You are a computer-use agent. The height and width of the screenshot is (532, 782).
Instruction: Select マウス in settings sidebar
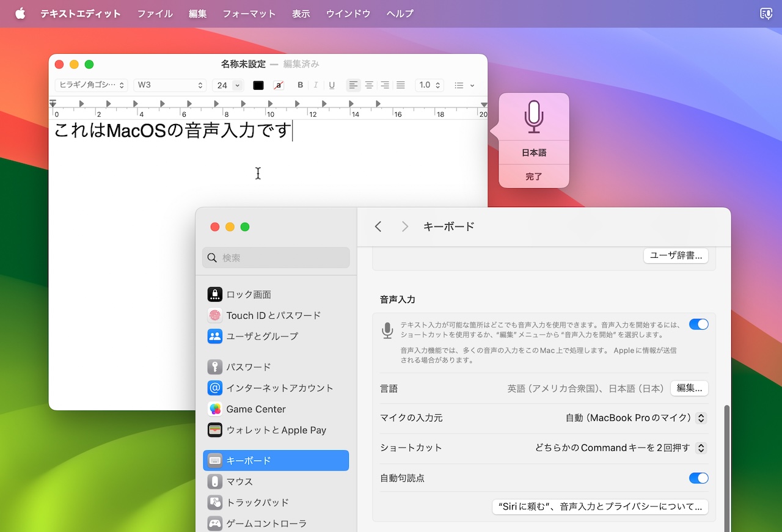[x=276, y=481]
